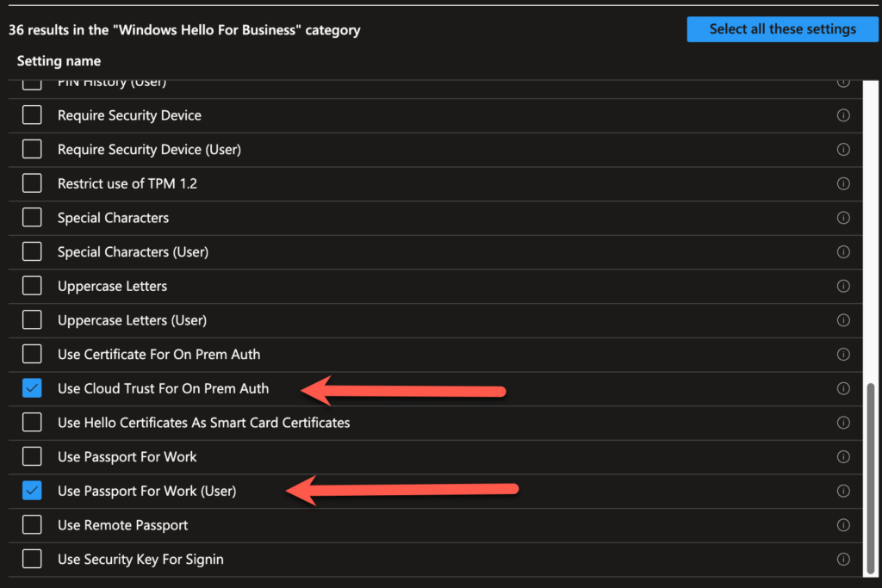Uncheck Use Cloud Trust For On Prem Auth
The width and height of the screenshot is (882, 588).
[x=31, y=388]
